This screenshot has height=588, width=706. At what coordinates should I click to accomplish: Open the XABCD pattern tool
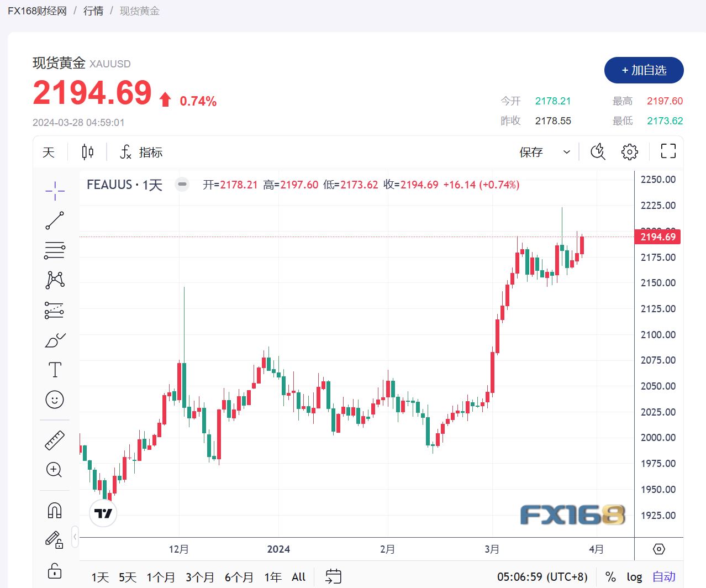coord(54,280)
